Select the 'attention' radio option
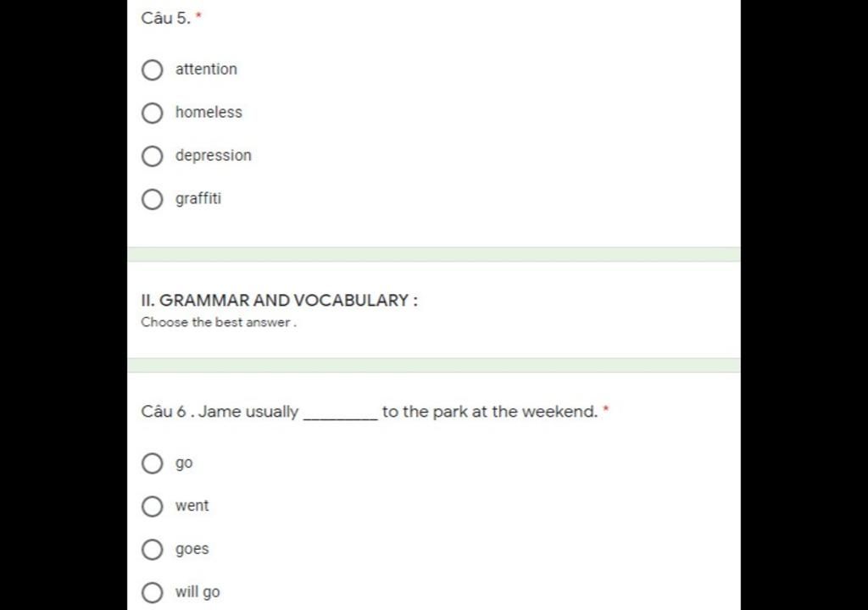This screenshot has width=868, height=610. point(153,69)
